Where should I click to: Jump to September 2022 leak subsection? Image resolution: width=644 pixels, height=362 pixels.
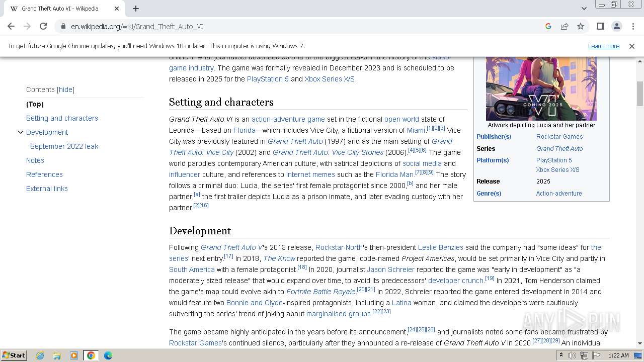[64, 146]
